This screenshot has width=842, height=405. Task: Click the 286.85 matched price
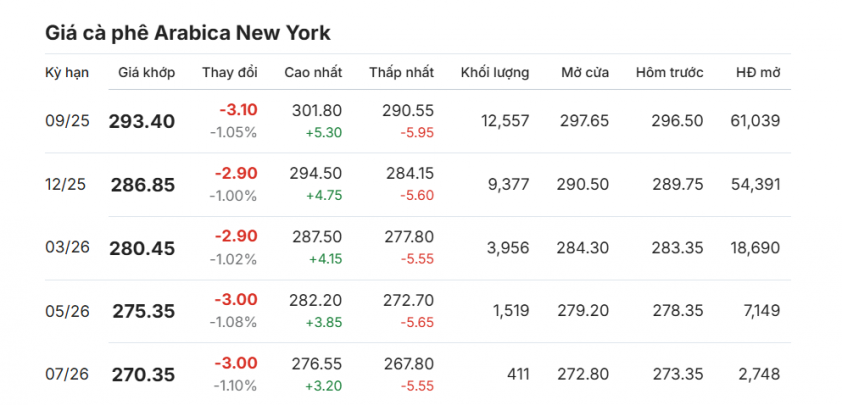tap(143, 185)
